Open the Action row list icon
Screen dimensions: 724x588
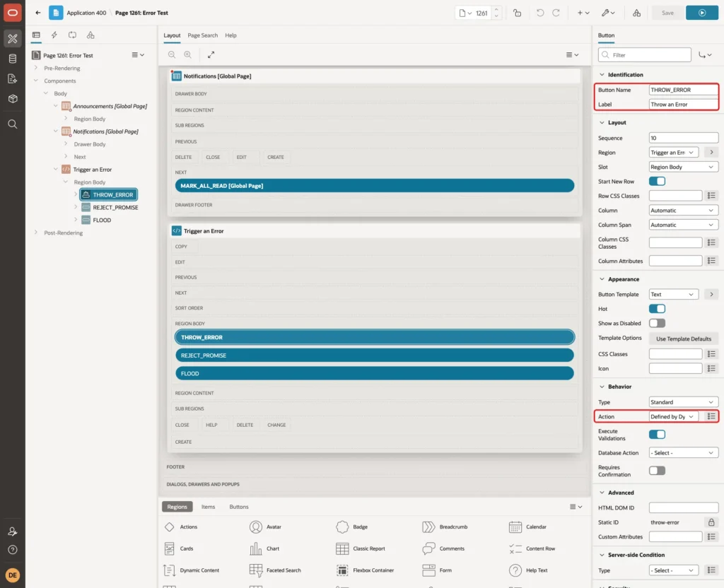click(711, 416)
